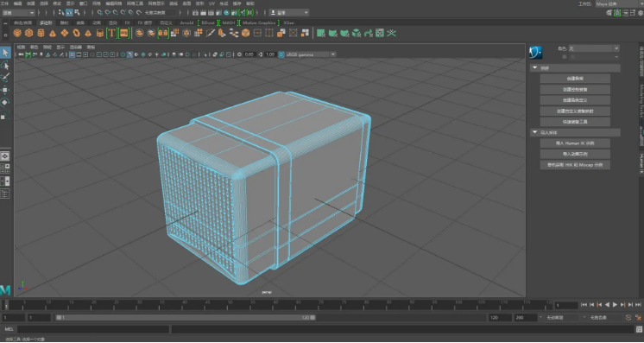Toggle the viewport grid display icon
The width and height of the screenshot is (644, 343).
click(73, 54)
